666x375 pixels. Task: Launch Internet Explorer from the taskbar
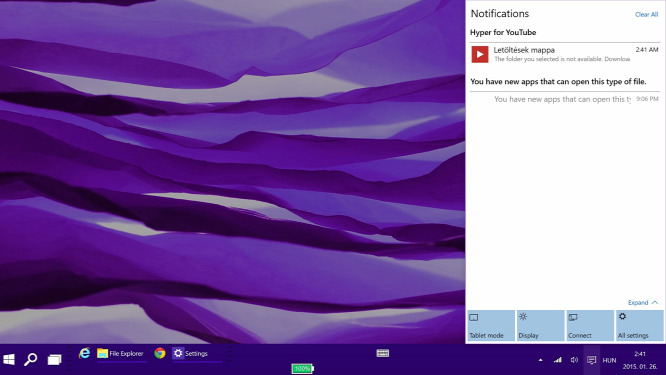tap(84, 353)
